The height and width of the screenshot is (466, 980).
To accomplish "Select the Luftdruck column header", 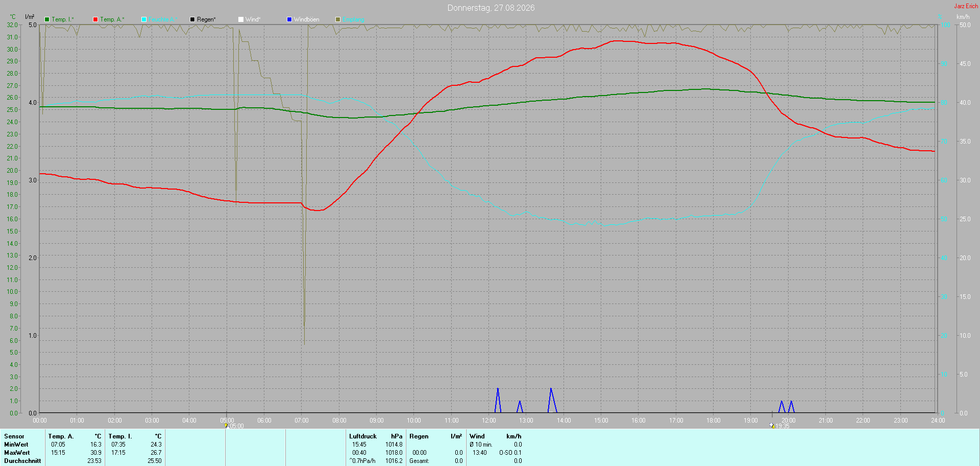I will [x=363, y=436].
